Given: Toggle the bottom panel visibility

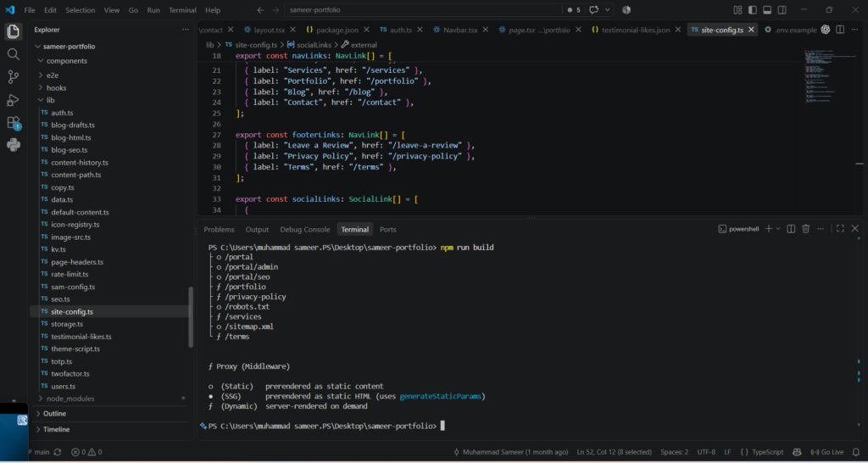Looking at the screenshot, I should [x=767, y=10].
